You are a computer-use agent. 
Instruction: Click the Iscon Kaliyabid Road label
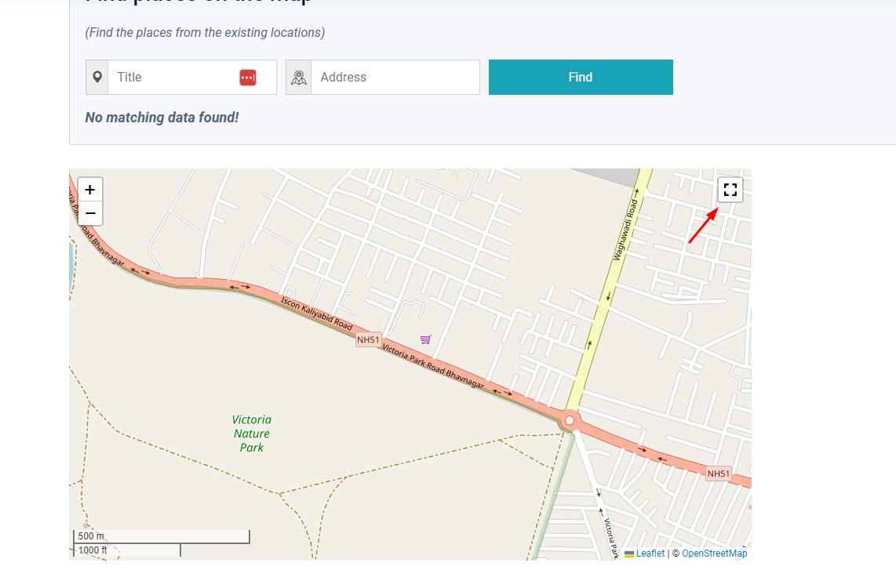click(x=317, y=313)
